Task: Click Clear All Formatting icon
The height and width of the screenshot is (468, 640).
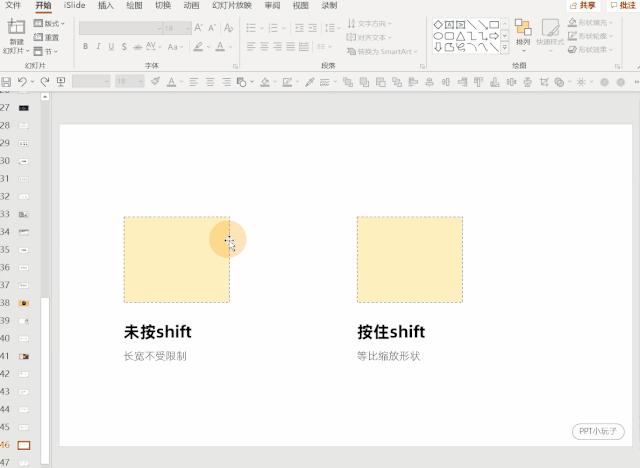Action: [229, 28]
